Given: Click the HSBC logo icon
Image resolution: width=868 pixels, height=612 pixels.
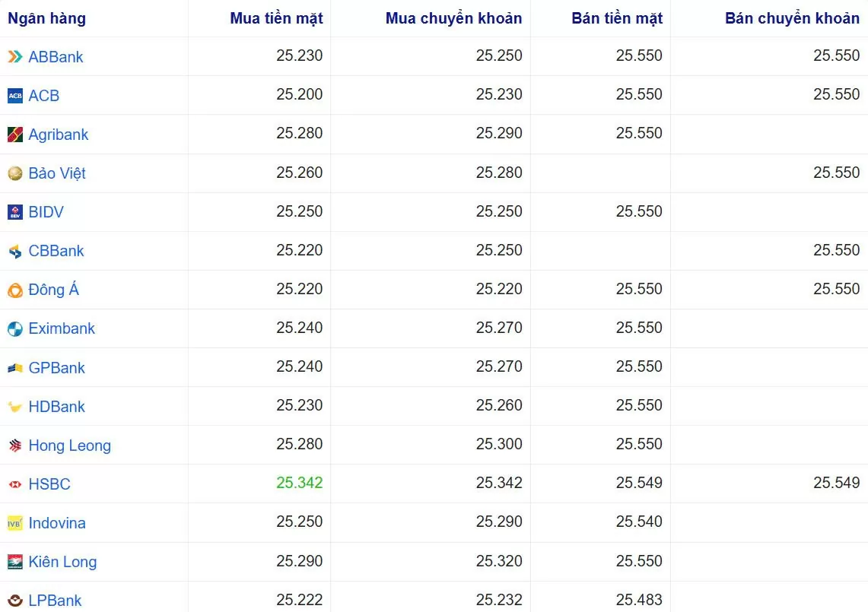Looking at the screenshot, I should (15, 484).
